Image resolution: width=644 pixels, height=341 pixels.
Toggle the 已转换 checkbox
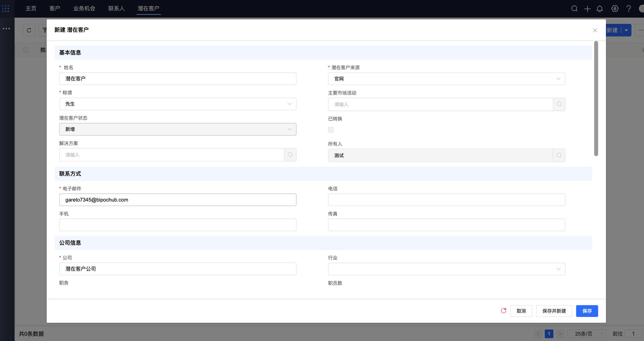pyautogui.click(x=331, y=130)
